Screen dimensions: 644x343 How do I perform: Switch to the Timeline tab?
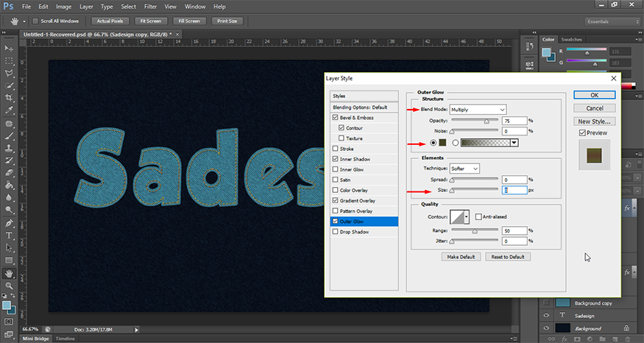tap(65, 339)
